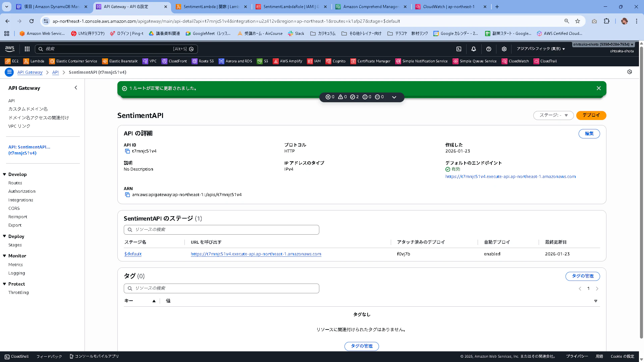Open Integrations in the side menu
This screenshot has width=644, height=362.
tap(21, 200)
